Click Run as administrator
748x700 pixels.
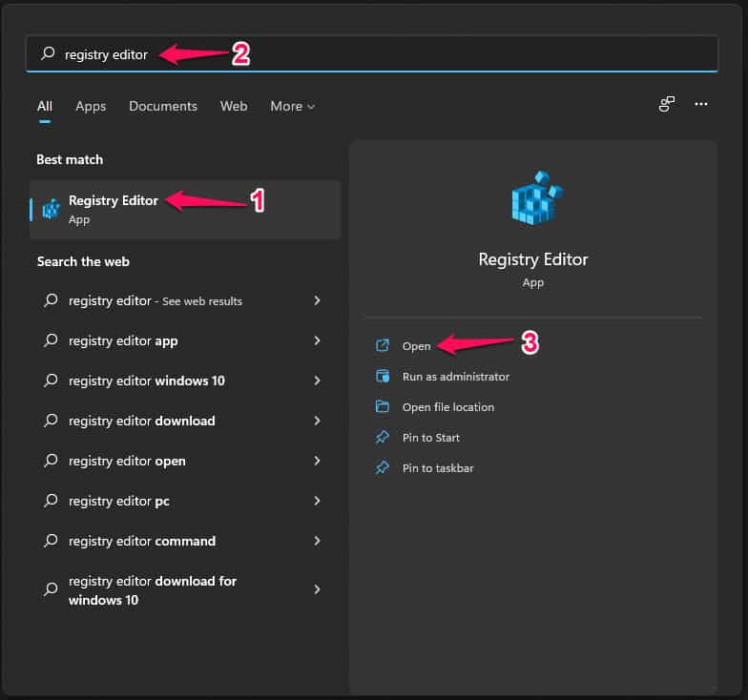click(x=456, y=377)
